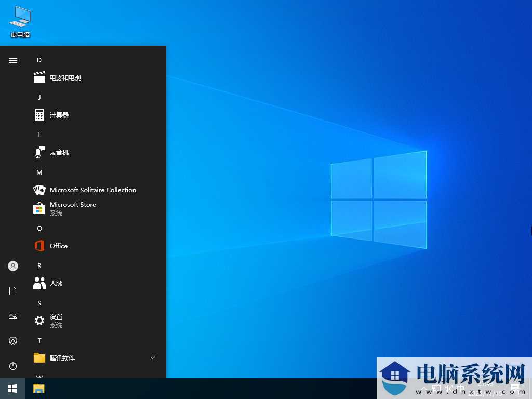Screen dimensions: 532x399
Task: Open the 腾讯软件 folder
Action: point(96,358)
